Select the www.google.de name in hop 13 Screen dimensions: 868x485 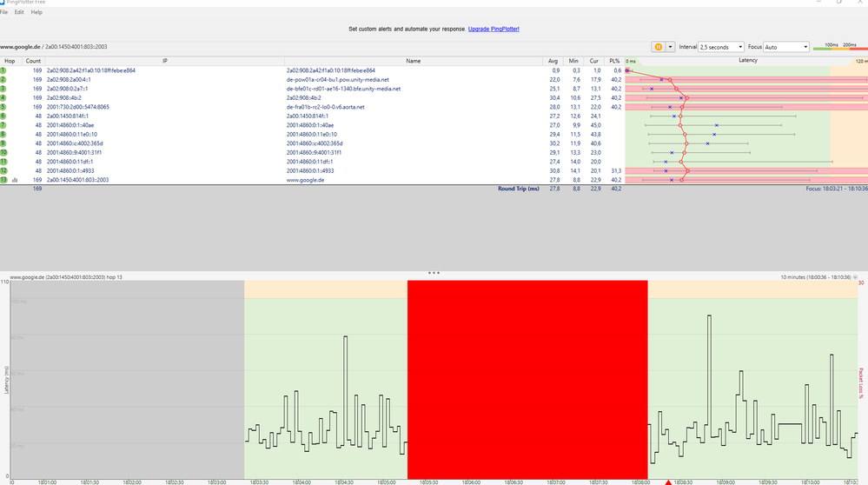(305, 180)
